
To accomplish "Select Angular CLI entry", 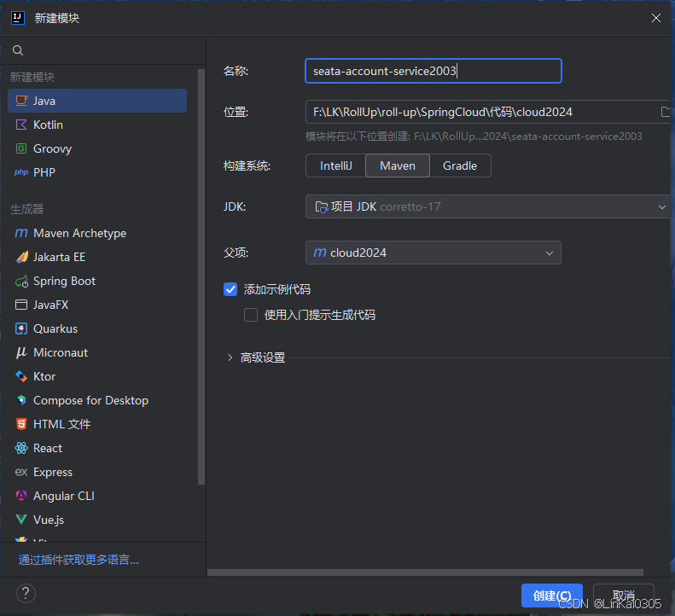I will coord(97,496).
